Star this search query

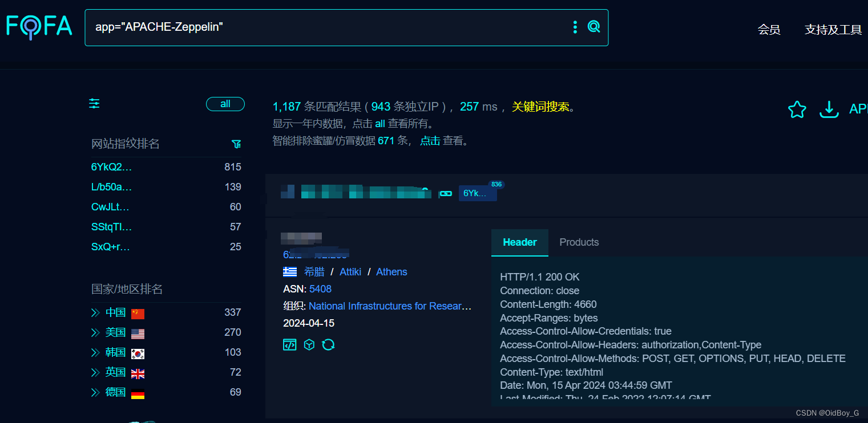pyautogui.click(x=797, y=109)
